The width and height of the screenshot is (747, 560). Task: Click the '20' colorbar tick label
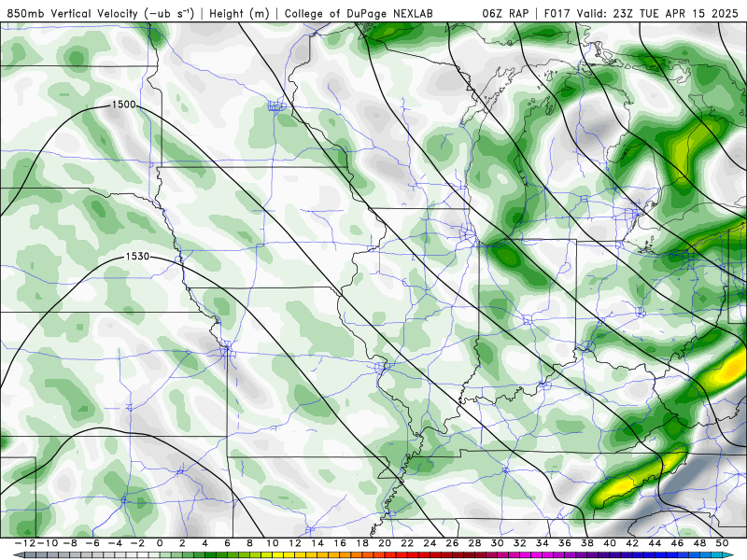[385, 543]
